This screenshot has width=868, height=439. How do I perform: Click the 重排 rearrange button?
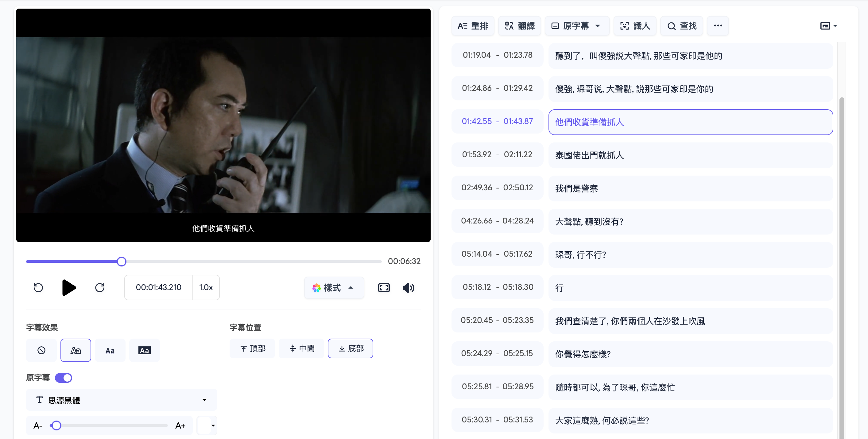pos(473,25)
